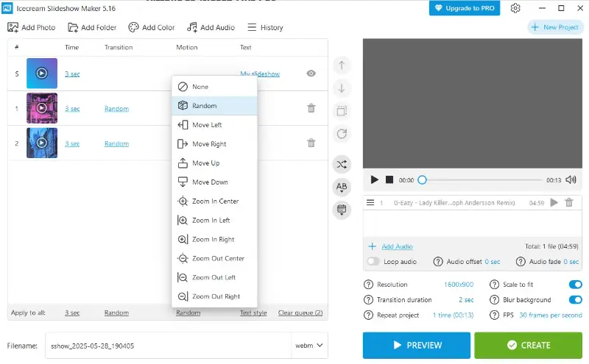
Task: Change Repeat project 1 time value
Action: [453, 315]
